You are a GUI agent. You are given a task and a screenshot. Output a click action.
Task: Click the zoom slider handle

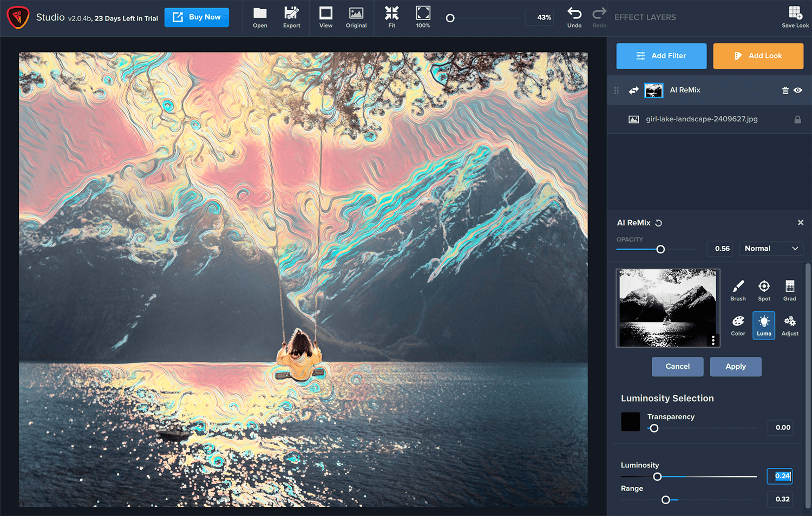[450, 18]
